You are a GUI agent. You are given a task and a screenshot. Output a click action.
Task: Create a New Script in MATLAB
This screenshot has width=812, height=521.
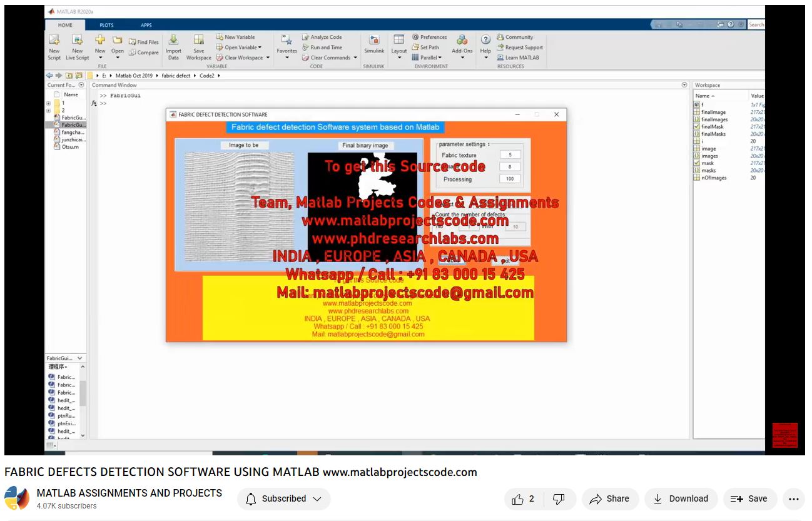(x=54, y=46)
